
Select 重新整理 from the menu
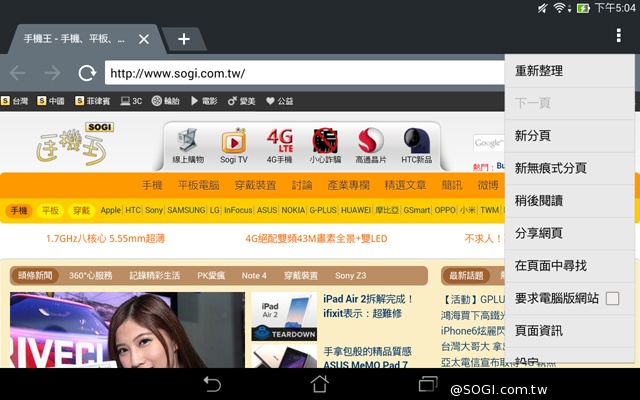point(569,71)
